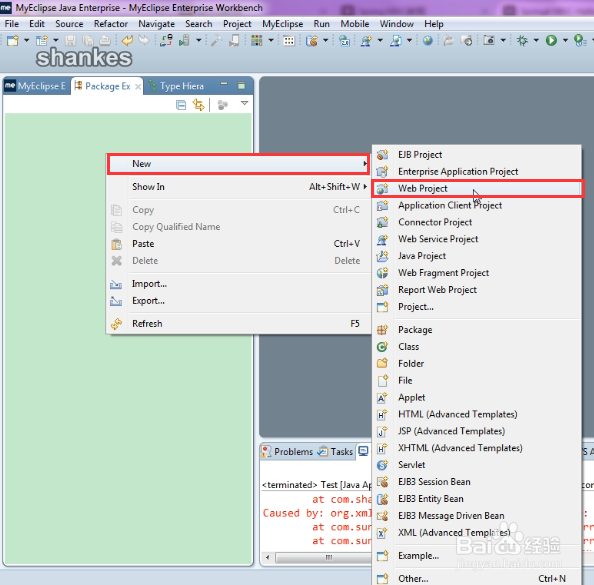Click the "Caused by: org.xml" console line

click(x=317, y=513)
